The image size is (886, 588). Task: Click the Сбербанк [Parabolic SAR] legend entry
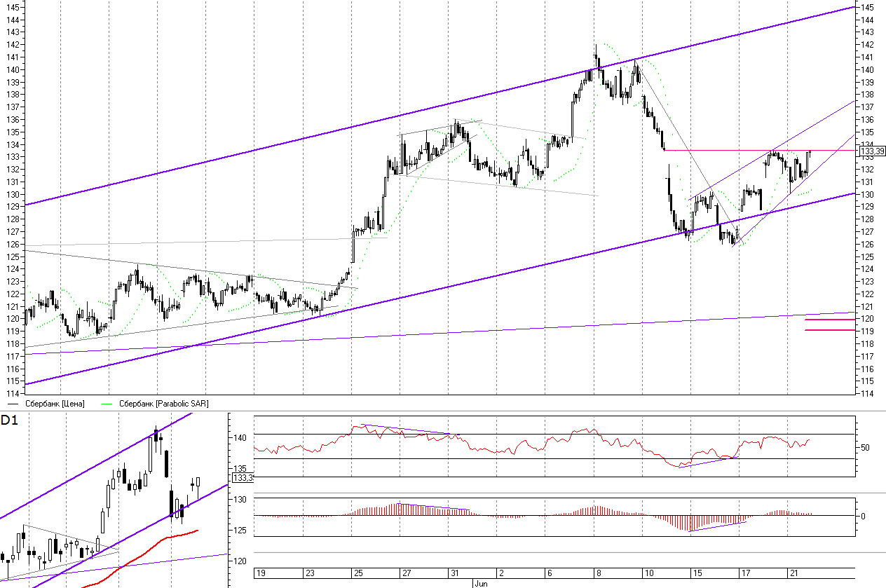click(155, 404)
